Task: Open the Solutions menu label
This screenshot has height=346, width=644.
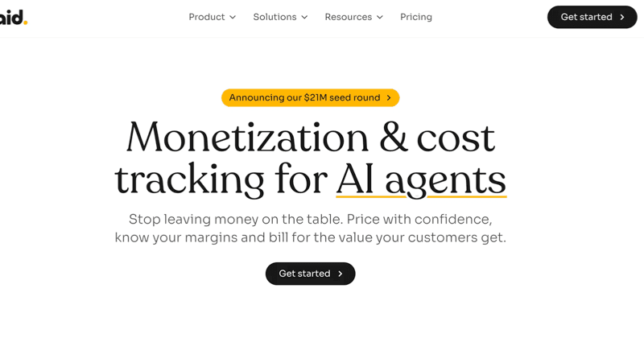Action: point(275,17)
